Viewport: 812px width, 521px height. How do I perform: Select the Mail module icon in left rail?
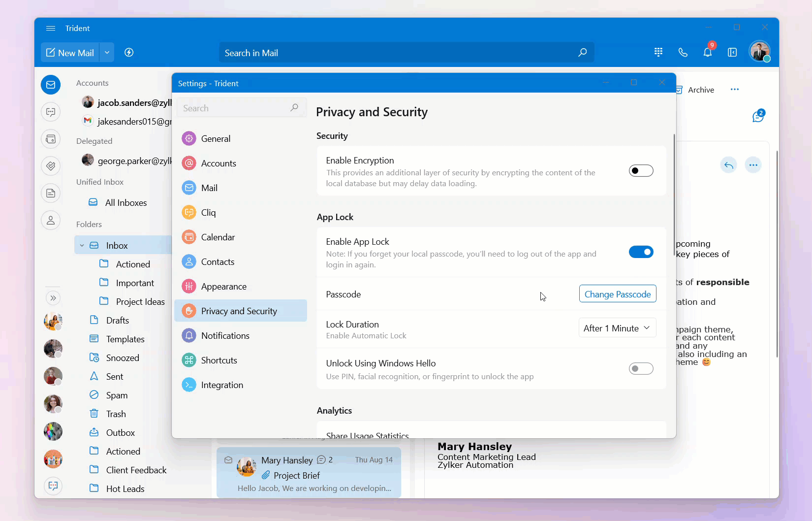point(51,85)
